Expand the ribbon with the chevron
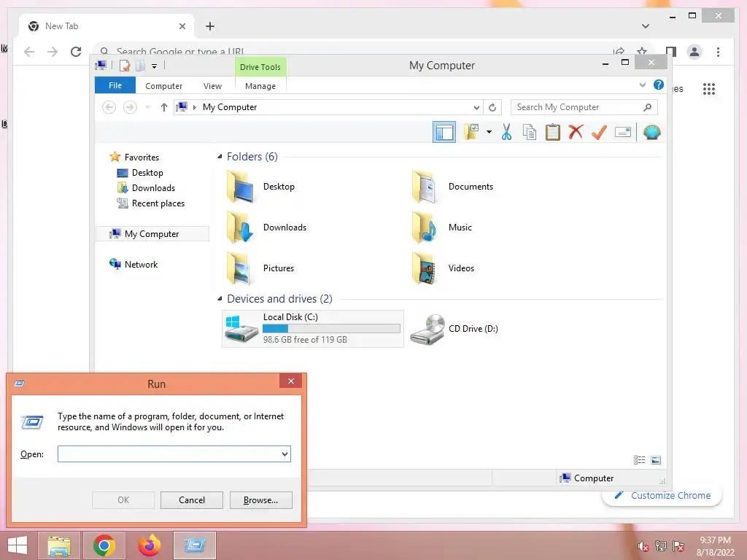 [x=642, y=85]
